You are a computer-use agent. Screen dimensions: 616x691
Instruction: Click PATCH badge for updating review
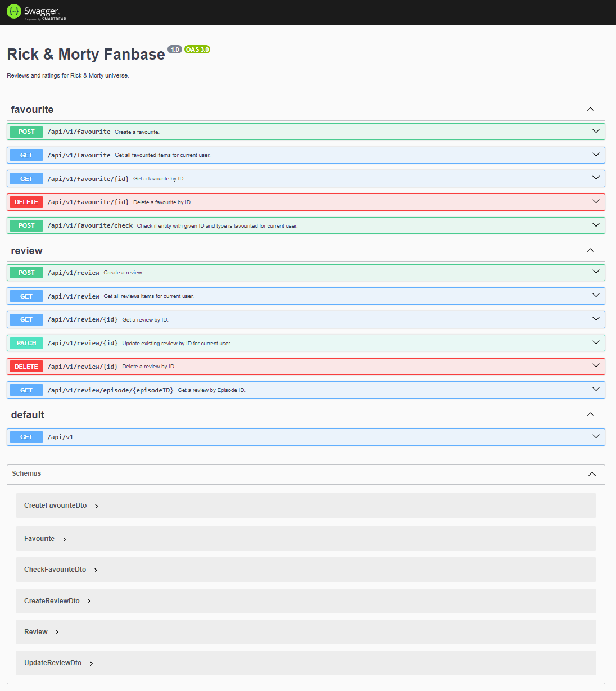pyautogui.click(x=26, y=343)
